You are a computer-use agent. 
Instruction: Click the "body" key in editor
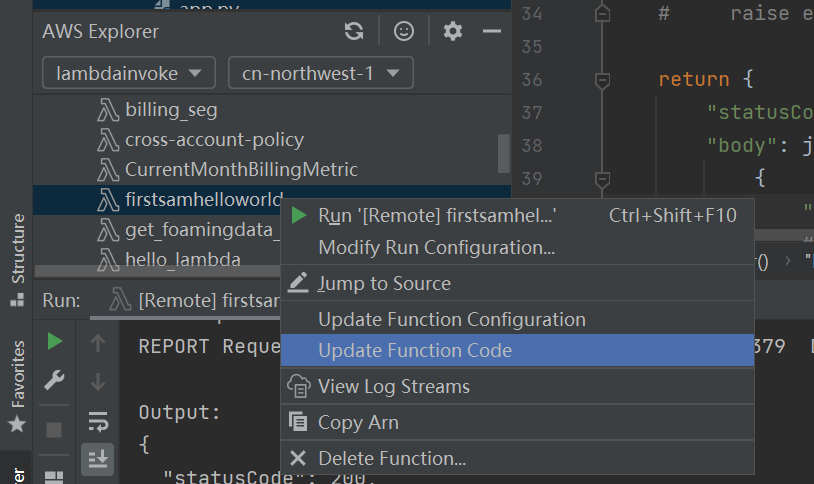[x=742, y=146]
